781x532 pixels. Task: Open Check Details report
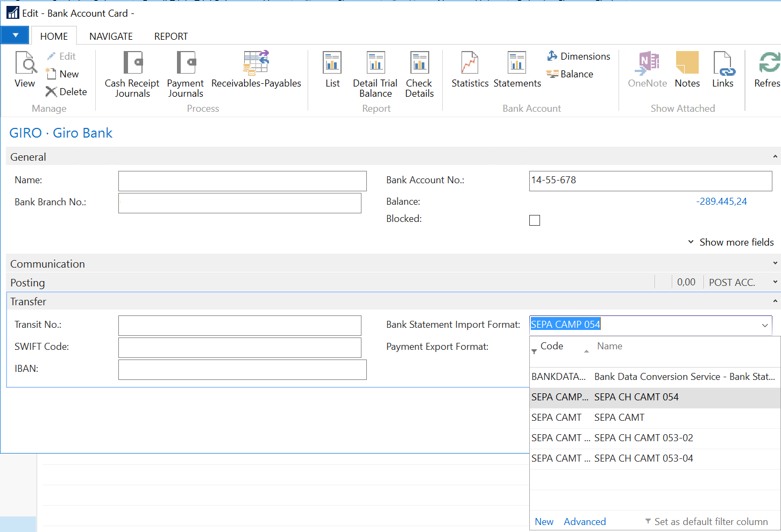pyautogui.click(x=420, y=75)
